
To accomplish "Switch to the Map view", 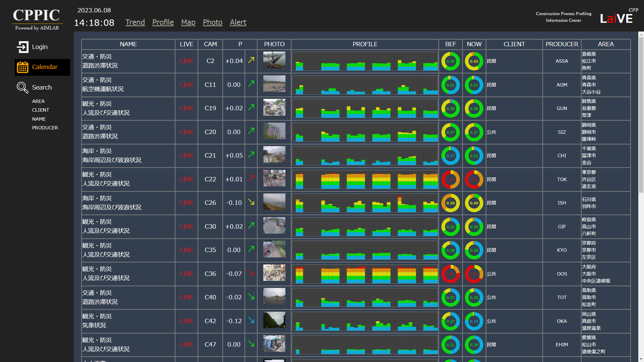I will point(188,22).
